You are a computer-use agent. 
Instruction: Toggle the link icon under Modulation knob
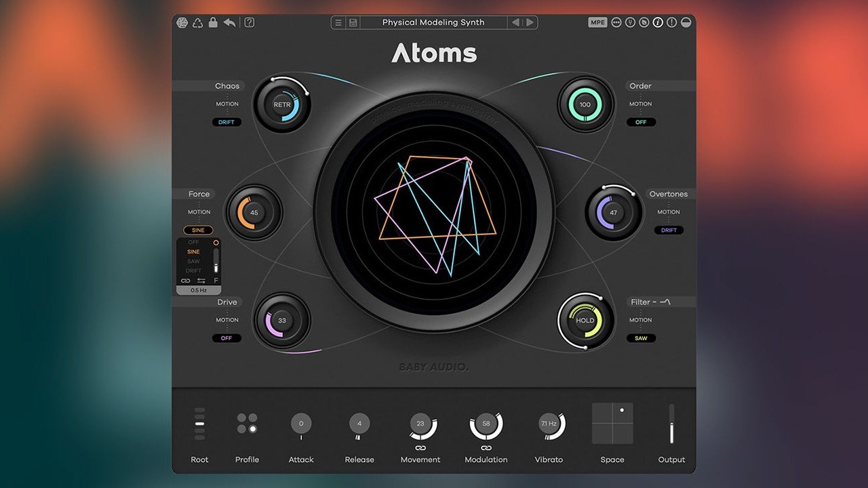(486, 448)
